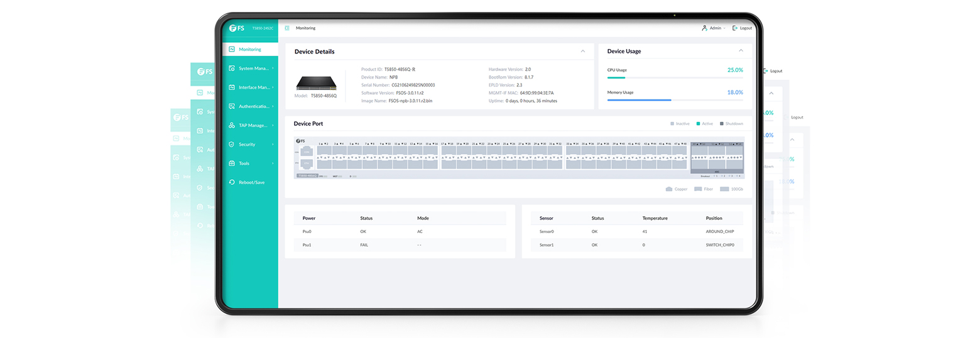This screenshot has width=980, height=350.
Task: Click the System Management sidebar icon
Action: (232, 68)
